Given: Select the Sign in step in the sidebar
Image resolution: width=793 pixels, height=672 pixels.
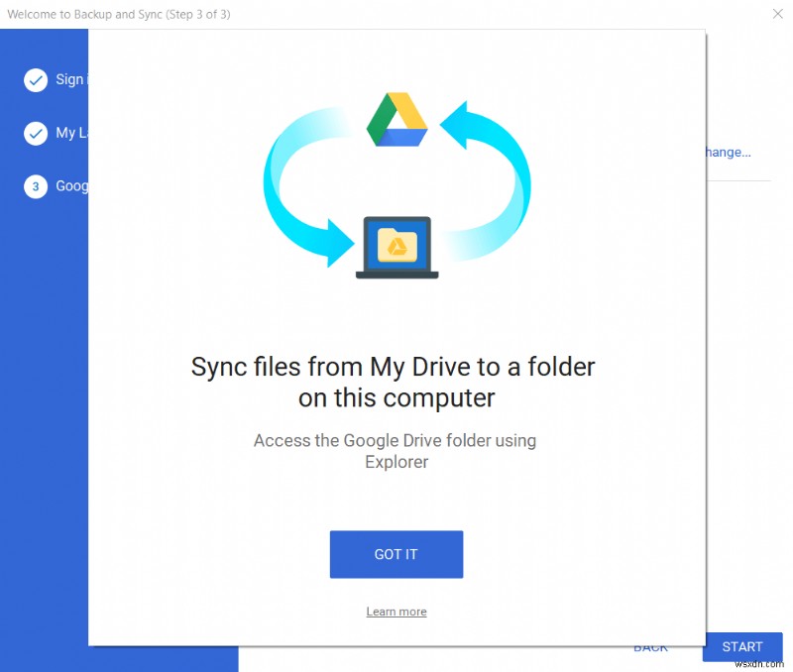Looking at the screenshot, I should 64,79.
